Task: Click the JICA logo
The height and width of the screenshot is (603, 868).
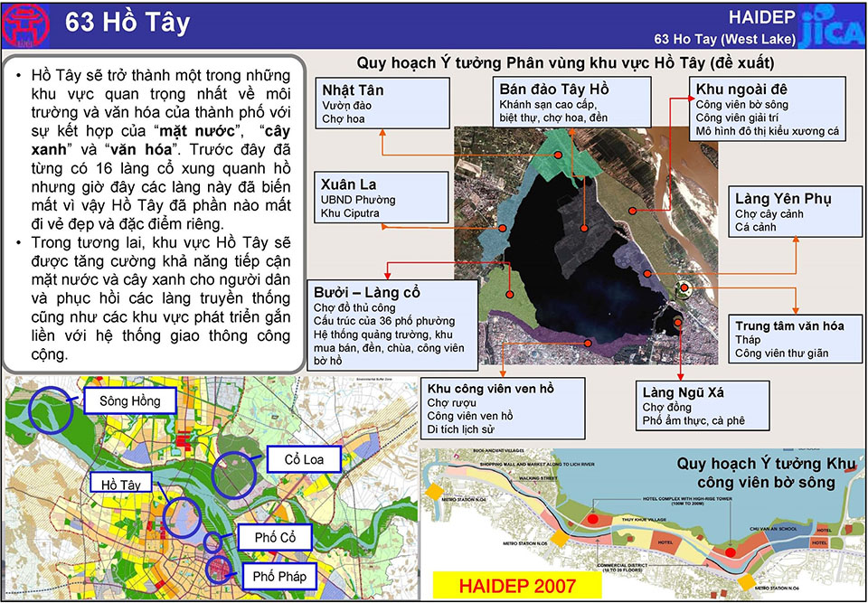Action: tap(832, 25)
